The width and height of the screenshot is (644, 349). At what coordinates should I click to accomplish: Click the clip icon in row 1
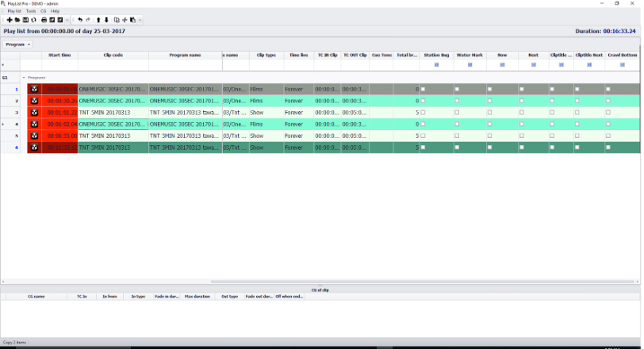pos(34,90)
